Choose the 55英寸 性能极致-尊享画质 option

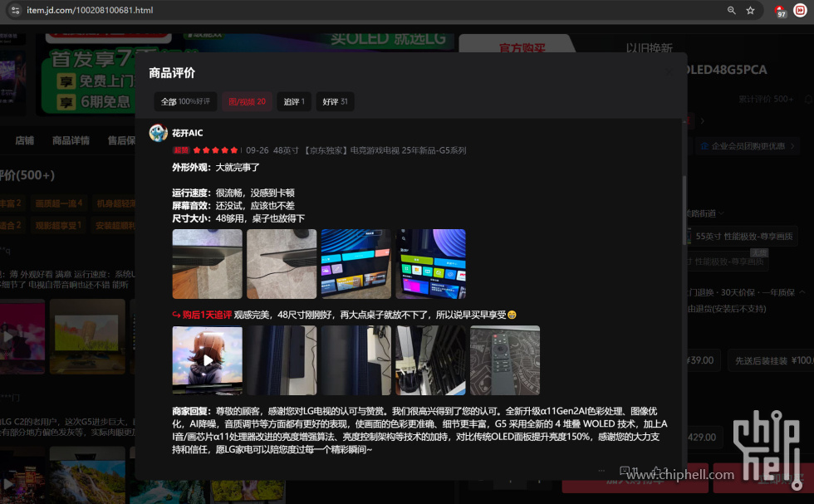[743, 236]
